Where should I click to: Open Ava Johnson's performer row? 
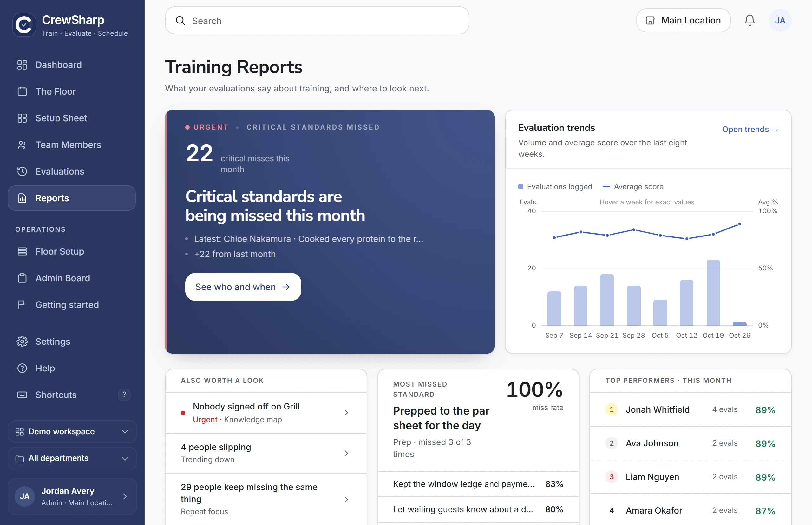[x=691, y=443]
